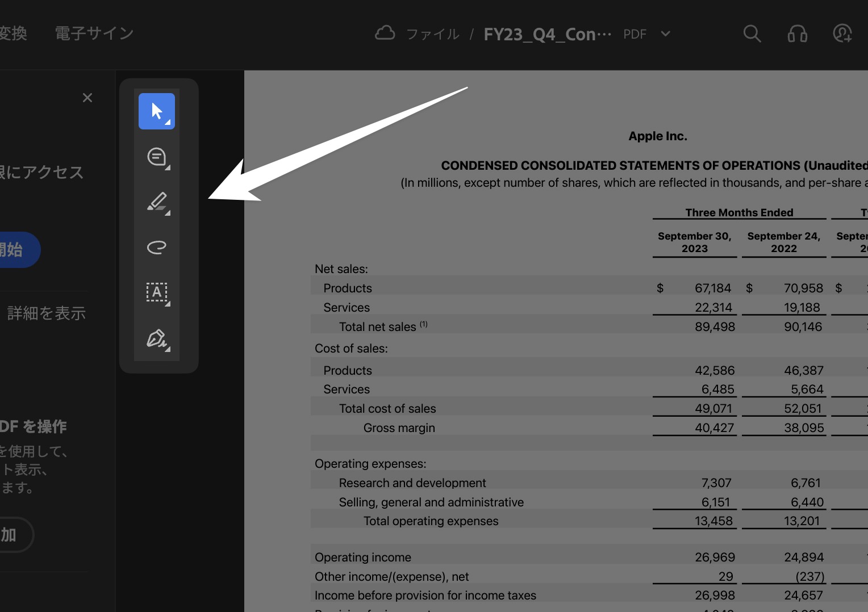Viewport: 868px width, 612px height.
Task: Click the 'Cost of sales:' label
Action: (351, 349)
